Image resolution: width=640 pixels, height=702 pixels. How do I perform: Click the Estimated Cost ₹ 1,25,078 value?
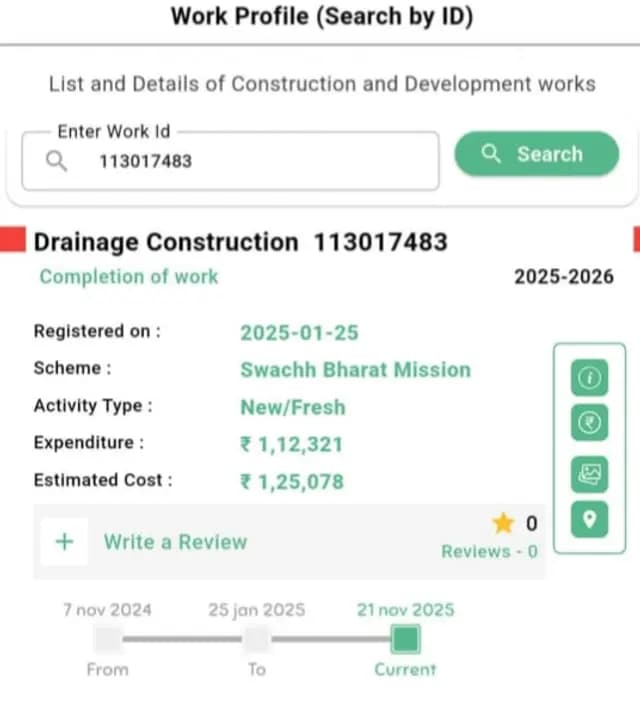click(291, 482)
